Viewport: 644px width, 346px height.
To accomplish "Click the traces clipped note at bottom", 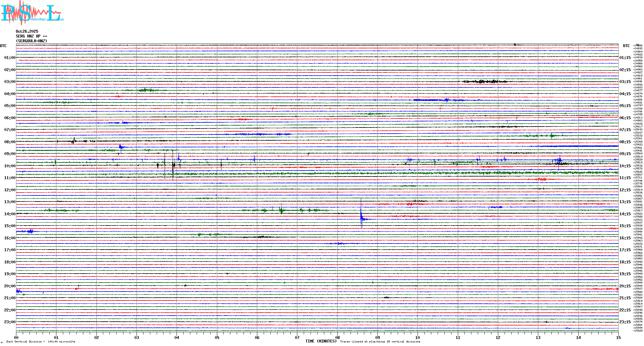I will tap(380, 342).
